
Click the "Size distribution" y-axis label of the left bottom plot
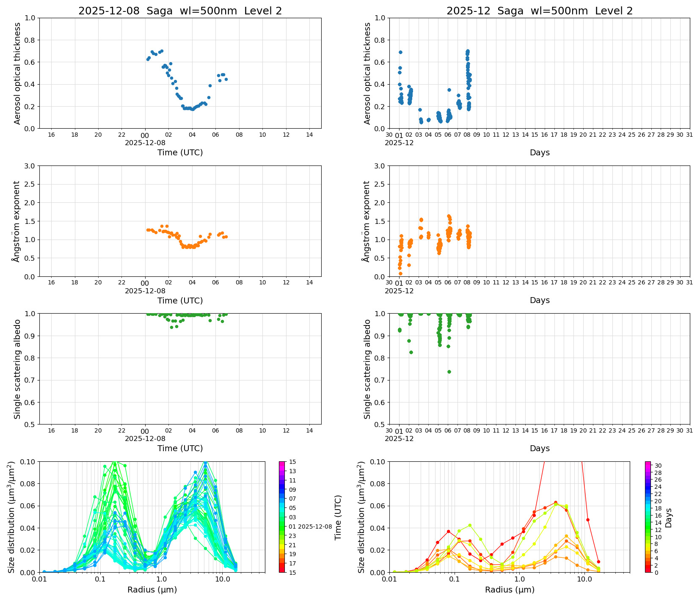(12, 517)
